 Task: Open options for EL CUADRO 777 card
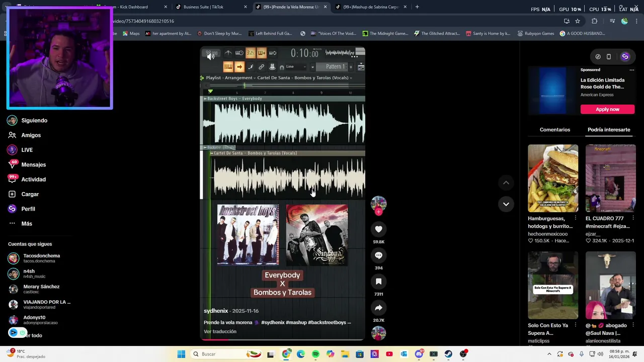[x=633, y=218]
